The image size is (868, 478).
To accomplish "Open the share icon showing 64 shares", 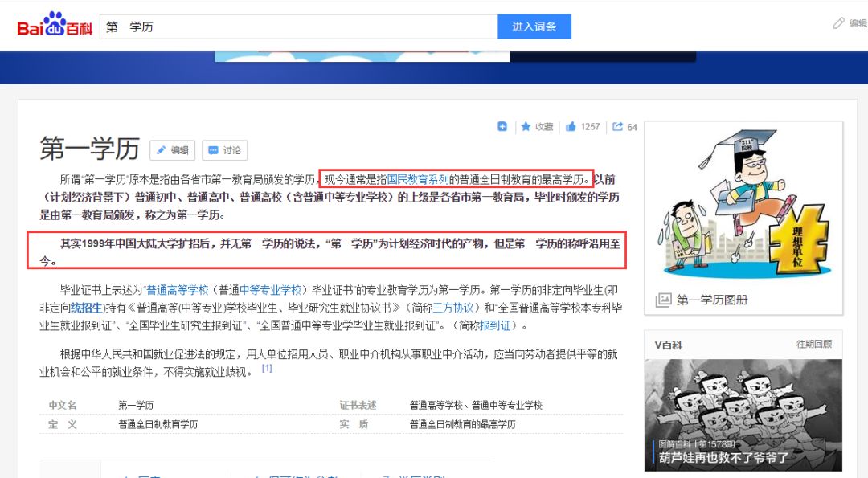I will (x=615, y=127).
